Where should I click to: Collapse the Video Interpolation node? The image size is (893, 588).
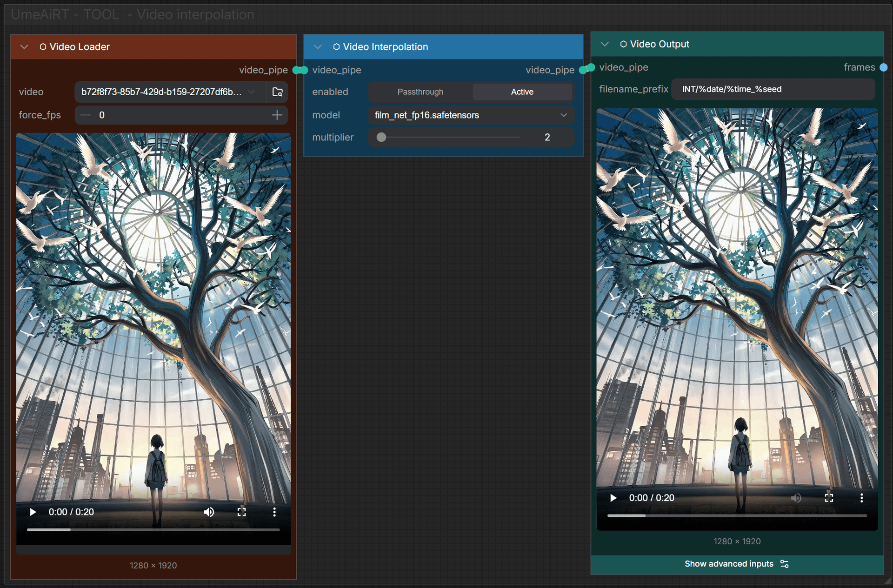[x=318, y=47]
